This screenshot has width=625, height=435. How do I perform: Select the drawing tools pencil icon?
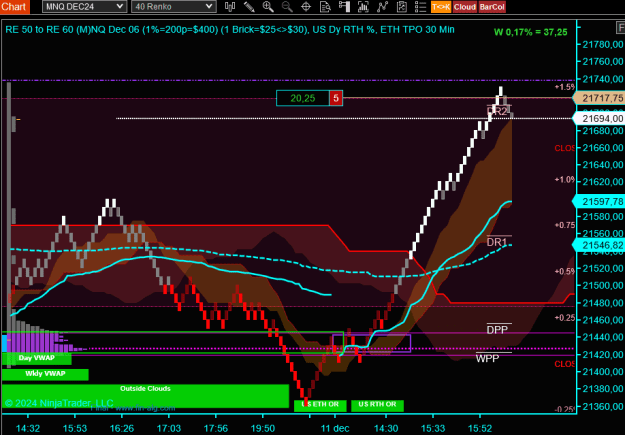click(249, 6)
